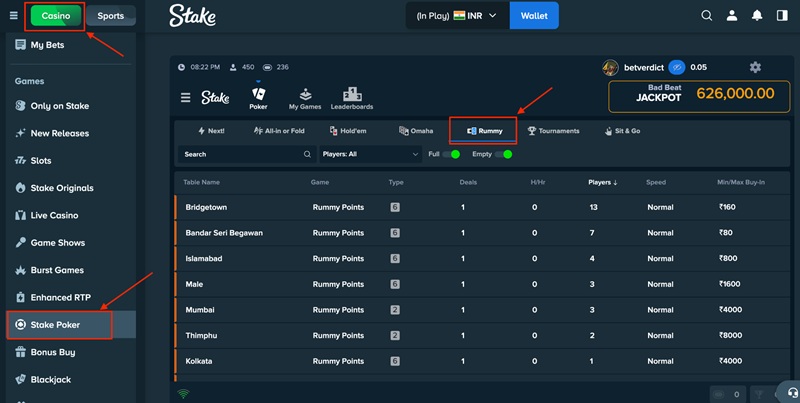Switch to the Rummy tab
Screen dimensions: 800x403
tap(484, 131)
